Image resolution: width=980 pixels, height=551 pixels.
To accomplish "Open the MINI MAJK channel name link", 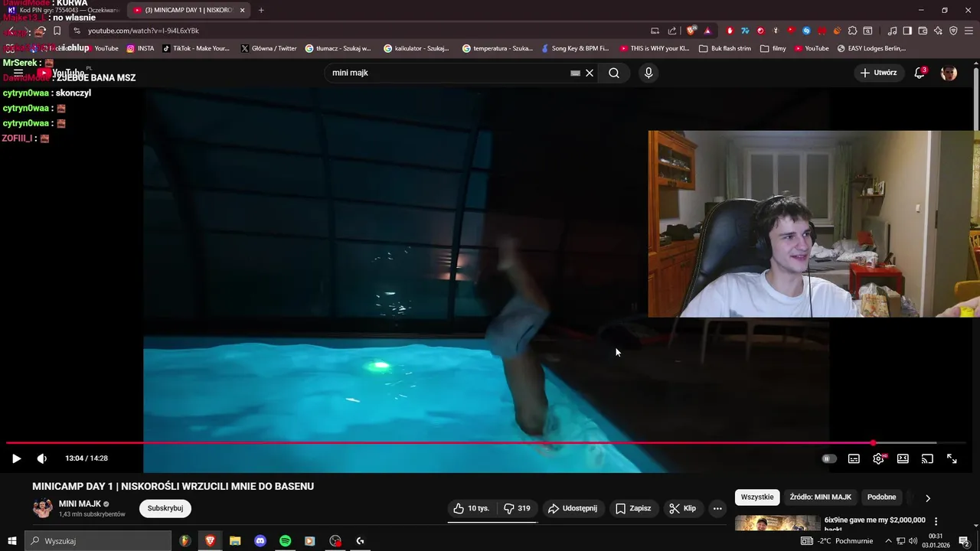I will pos(80,504).
